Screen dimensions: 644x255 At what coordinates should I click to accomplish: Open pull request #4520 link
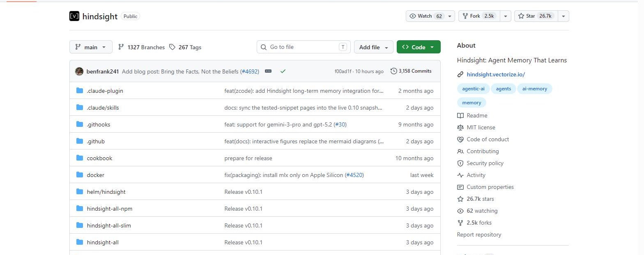coord(354,175)
